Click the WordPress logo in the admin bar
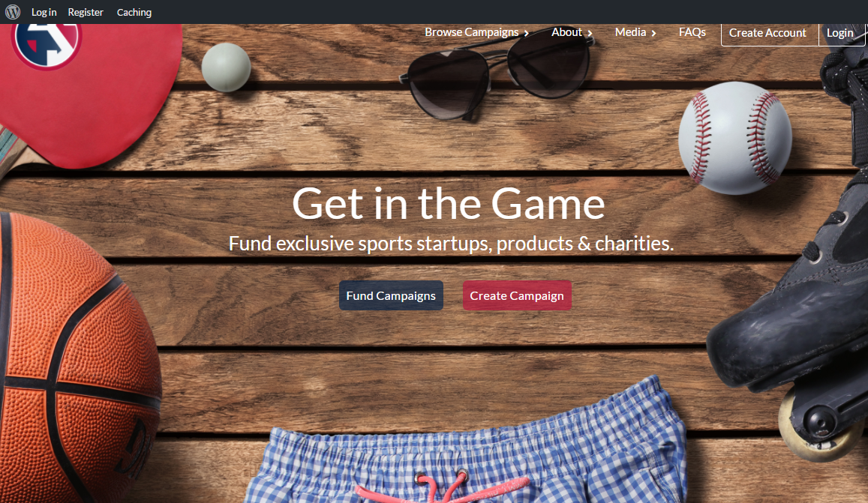This screenshot has height=503, width=868. (x=13, y=12)
